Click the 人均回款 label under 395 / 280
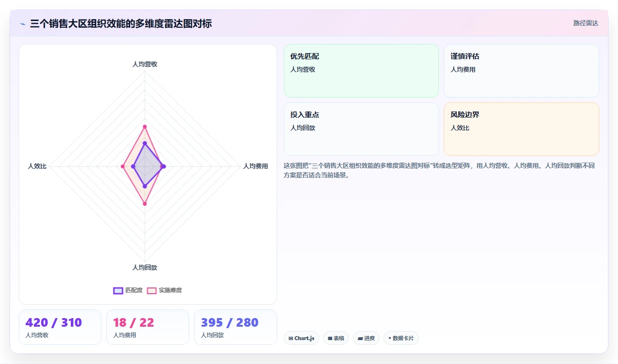Viewport: 618px width, 364px height. pos(212,335)
